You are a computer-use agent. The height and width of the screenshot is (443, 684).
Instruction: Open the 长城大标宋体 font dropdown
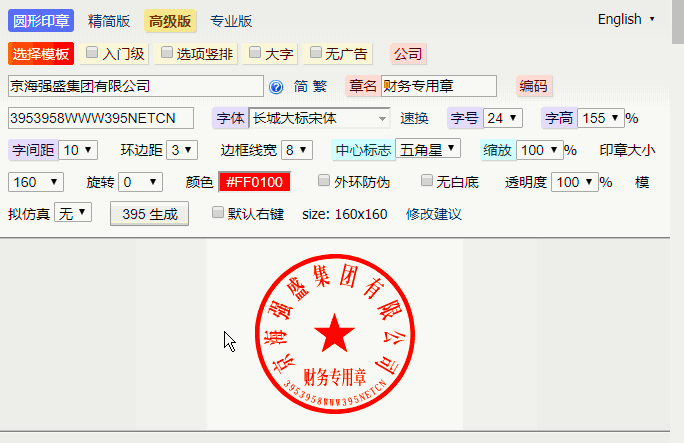(319, 118)
